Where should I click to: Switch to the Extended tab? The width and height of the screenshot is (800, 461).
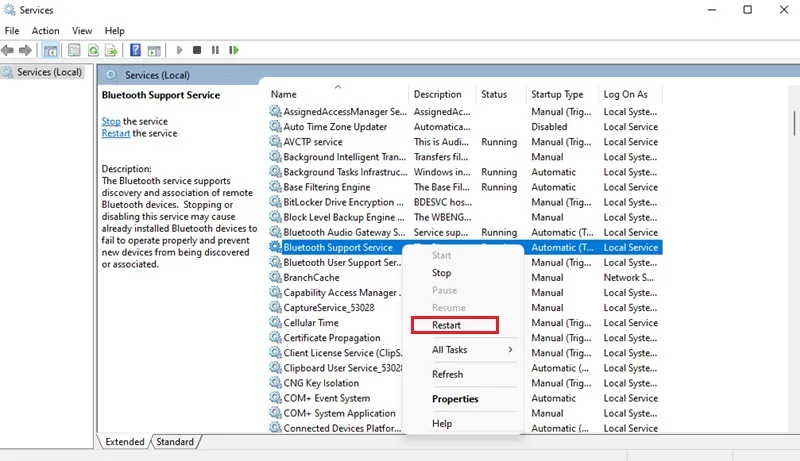(124, 442)
